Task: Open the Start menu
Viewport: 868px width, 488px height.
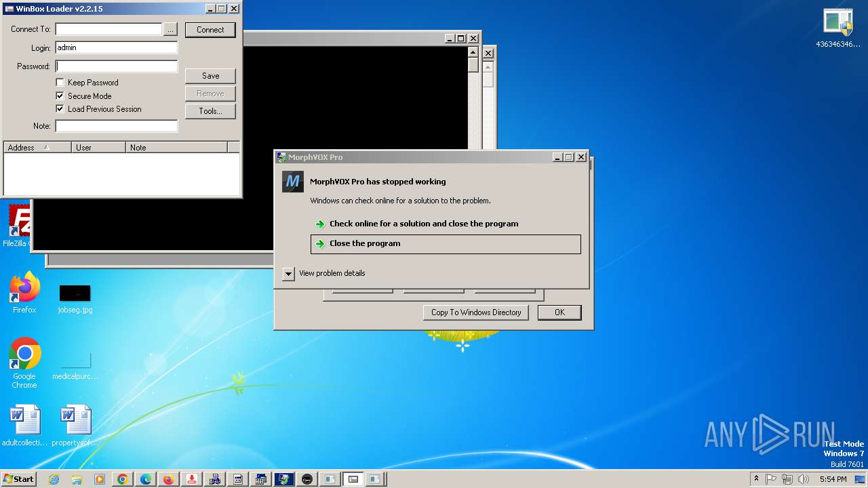Action: pos(19,479)
